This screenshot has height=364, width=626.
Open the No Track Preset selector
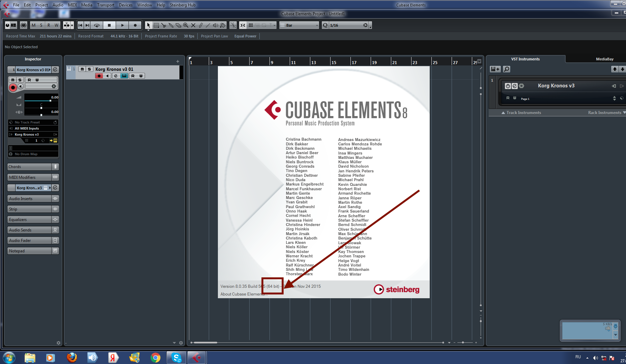pos(33,122)
